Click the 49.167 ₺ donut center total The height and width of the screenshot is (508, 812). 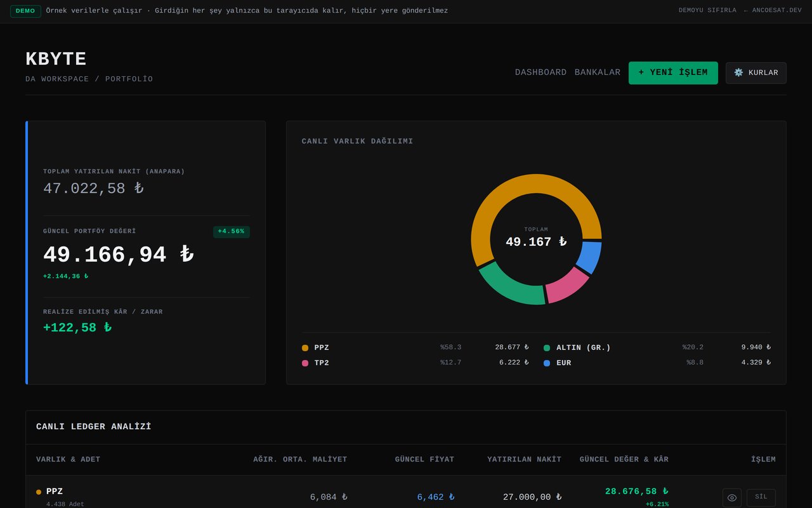point(536,242)
